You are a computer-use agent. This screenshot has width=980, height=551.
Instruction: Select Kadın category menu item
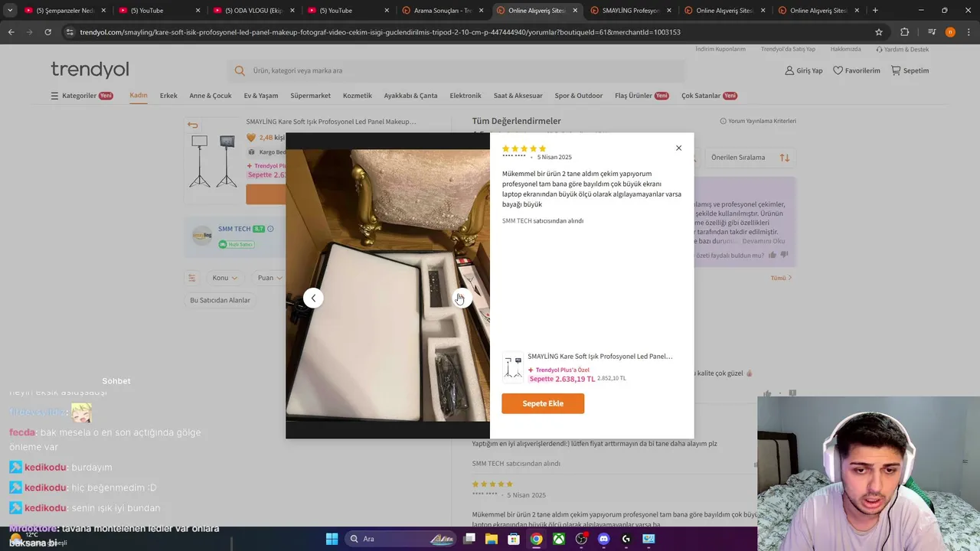[139, 96]
